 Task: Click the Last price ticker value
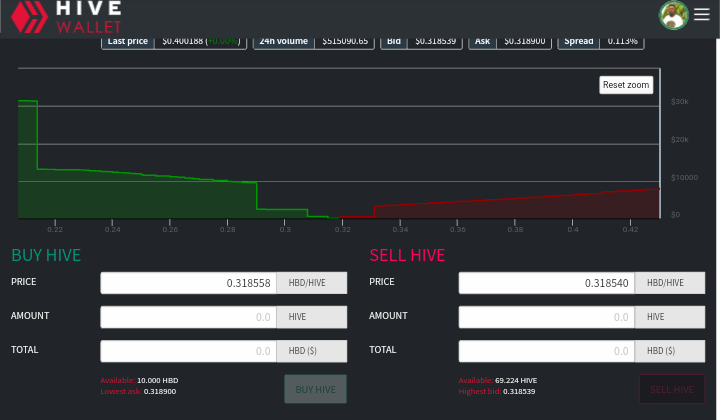201,41
